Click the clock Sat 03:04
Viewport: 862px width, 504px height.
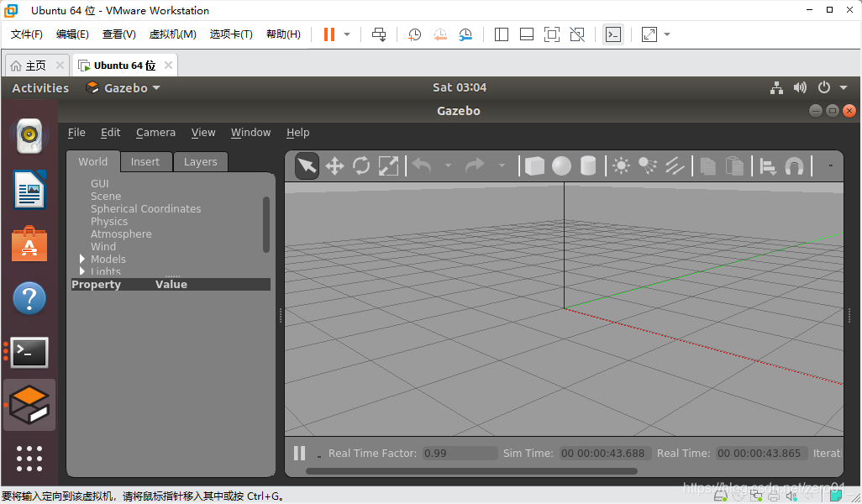[460, 87]
